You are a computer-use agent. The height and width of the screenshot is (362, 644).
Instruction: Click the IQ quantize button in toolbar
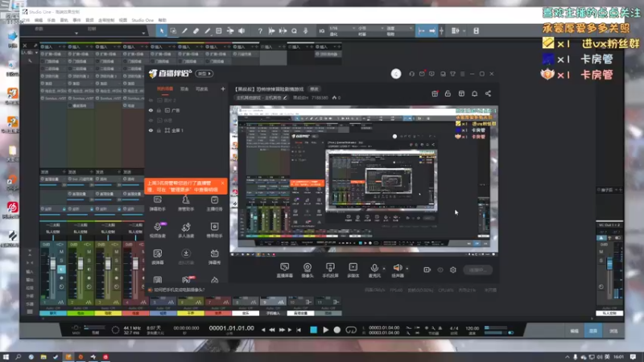pos(321,31)
